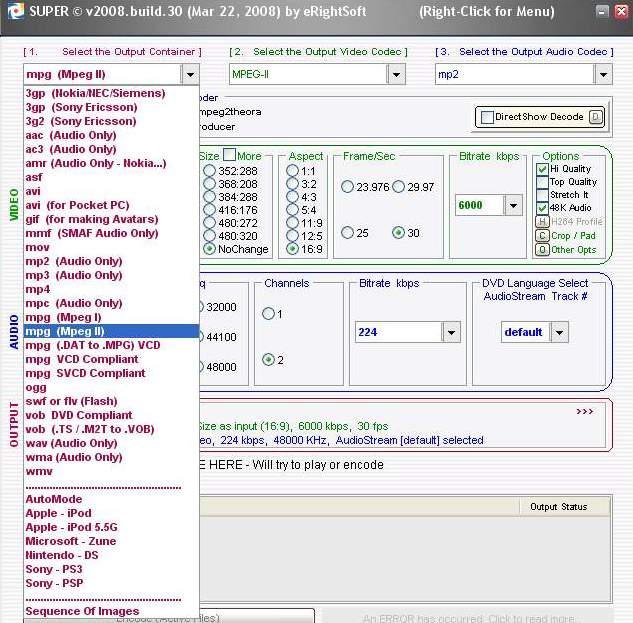633x623 pixels.
Task: Open the Output Audio Codec dropdown
Action: (x=603, y=74)
